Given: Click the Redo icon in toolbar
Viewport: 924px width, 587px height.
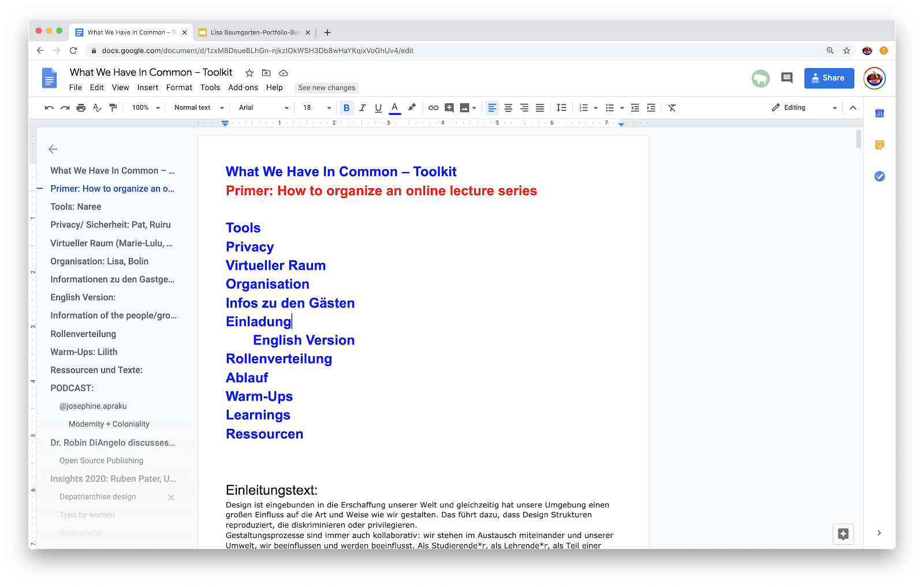Looking at the screenshot, I should coord(65,108).
